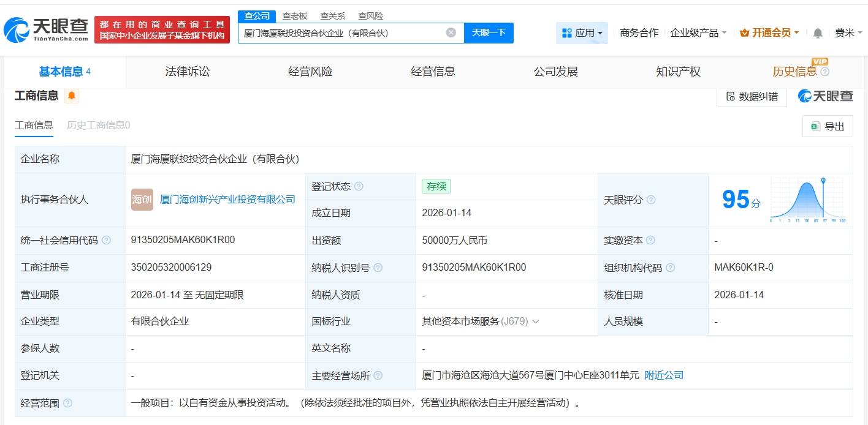868x425 pixels.
Task: Open the notification bell icon
Action: point(818,33)
